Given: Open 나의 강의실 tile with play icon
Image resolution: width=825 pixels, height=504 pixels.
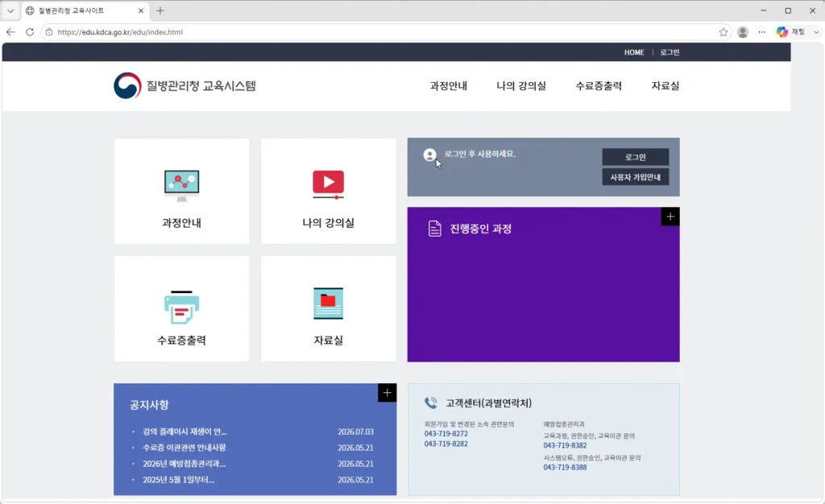Looking at the screenshot, I should pyautogui.click(x=329, y=192).
